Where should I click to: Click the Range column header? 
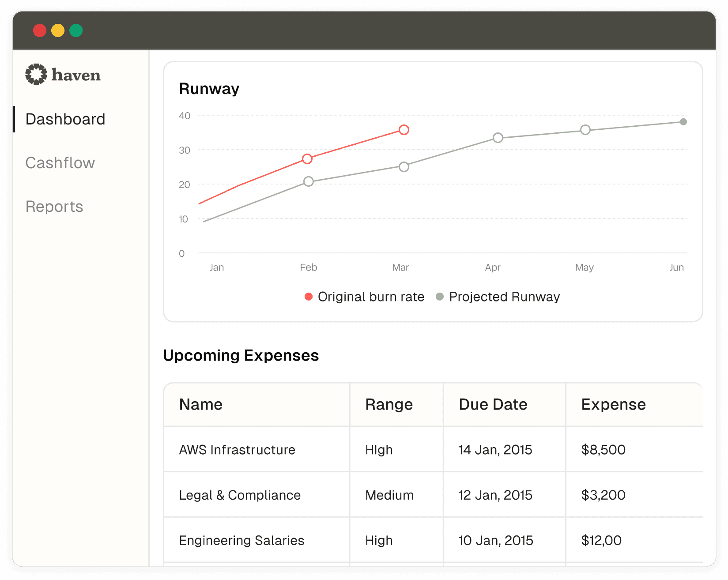coord(389,404)
